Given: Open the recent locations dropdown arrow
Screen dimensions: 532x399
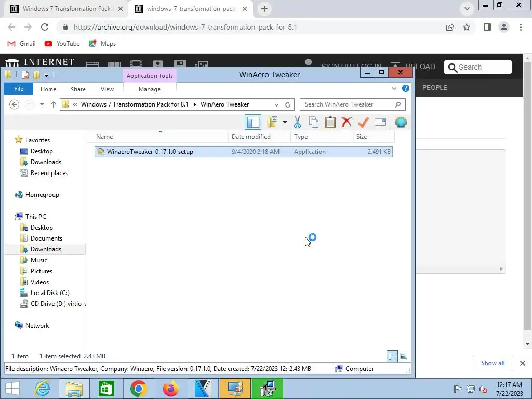Looking at the screenshot, I should tap(42, 104).
